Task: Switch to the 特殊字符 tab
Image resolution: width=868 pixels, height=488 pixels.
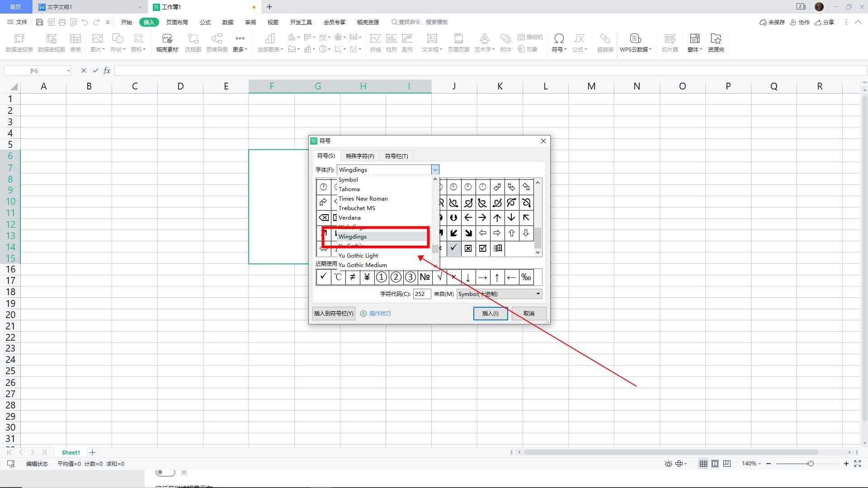Action: pyautogui.click(x=360, y=156)
